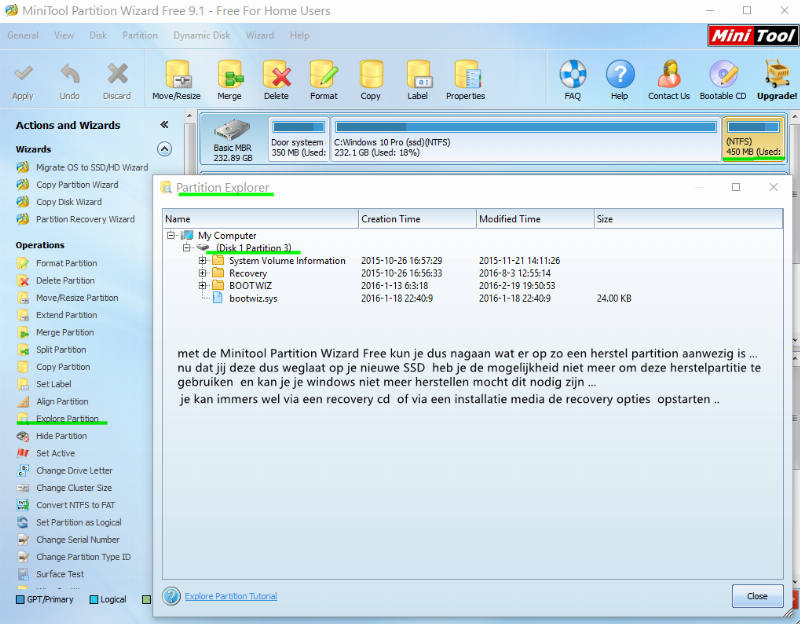This screenshot has height=624, width=800.
Task: Collapse the Disk 1 Partition 3 node
Action: [x=187, y=248]
